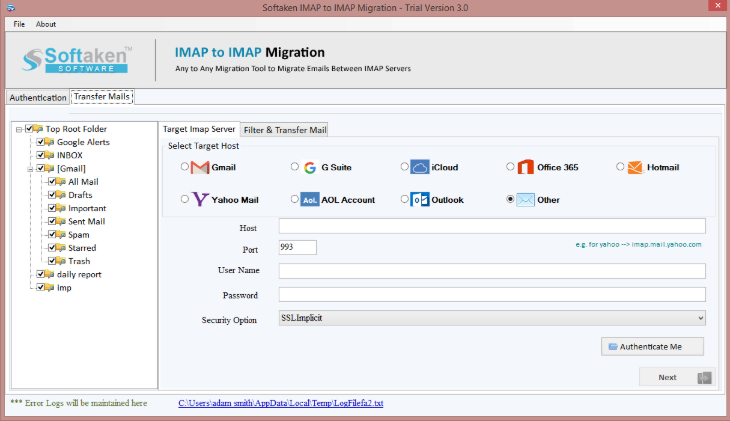Open the About menu
Image resolution: width=730 pixels, height=421 pixels.
point(46,24)
